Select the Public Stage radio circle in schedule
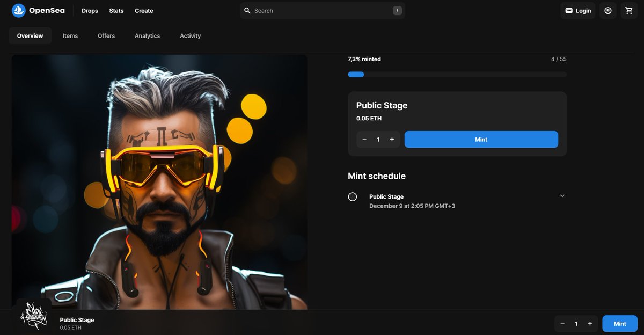The width and height of the screenshot is (644, 335). (x=353, y=197)
